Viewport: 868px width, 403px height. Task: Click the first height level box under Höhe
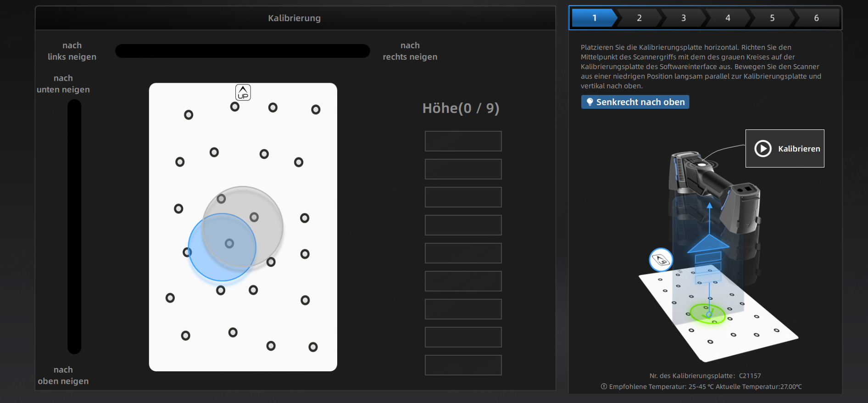463,141
